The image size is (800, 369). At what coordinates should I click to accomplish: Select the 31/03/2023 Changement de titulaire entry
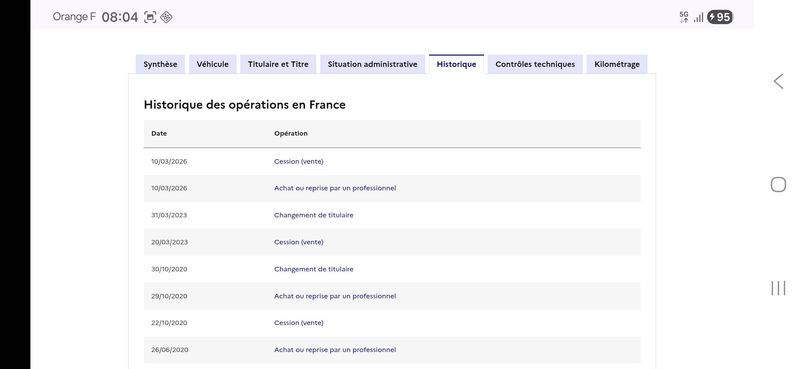click(x=392, y=215)
